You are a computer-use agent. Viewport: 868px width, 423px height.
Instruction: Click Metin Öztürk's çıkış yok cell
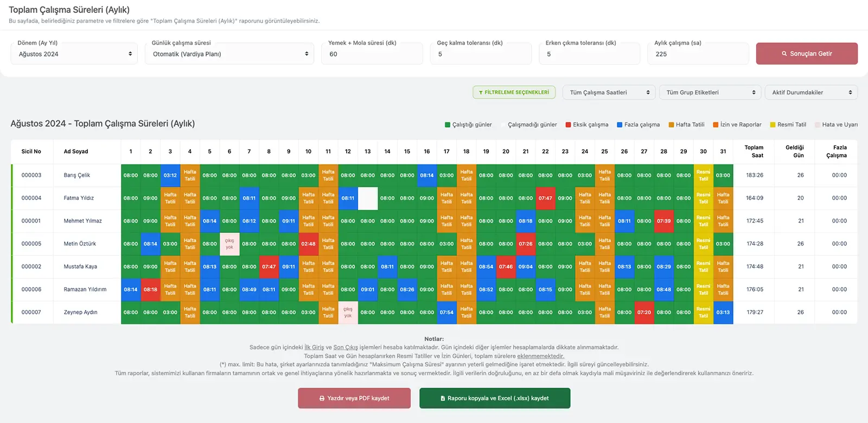[x=229, y=244]
